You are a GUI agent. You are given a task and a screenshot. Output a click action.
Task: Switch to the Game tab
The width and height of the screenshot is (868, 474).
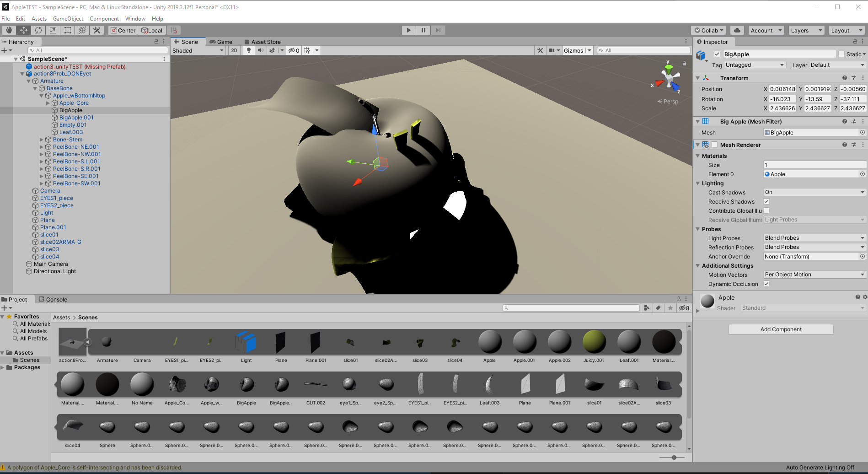pos(221,42)
